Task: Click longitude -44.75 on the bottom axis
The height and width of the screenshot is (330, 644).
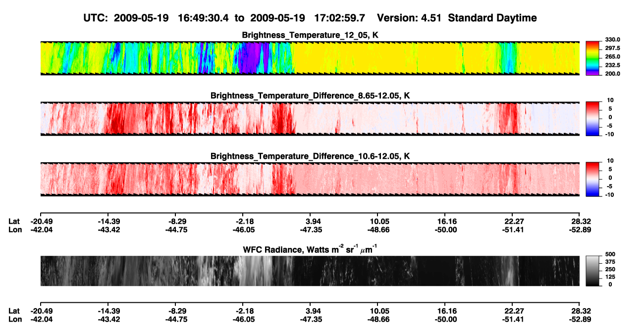Action: (x=176, y=319)
